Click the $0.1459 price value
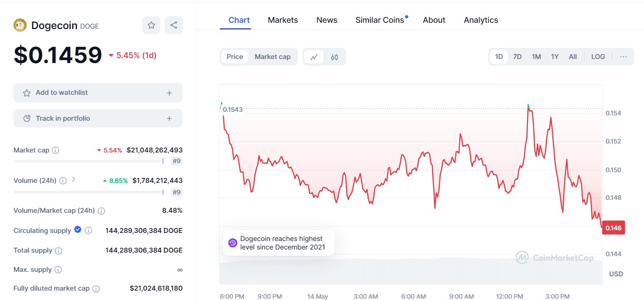644x300 pixels. pos(58,55)
